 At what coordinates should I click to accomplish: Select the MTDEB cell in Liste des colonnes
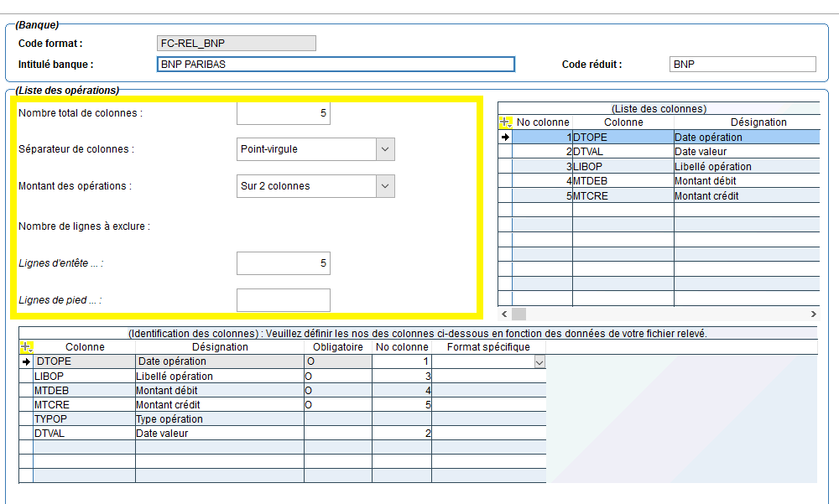pyautogui.click(x=623, y=181)
